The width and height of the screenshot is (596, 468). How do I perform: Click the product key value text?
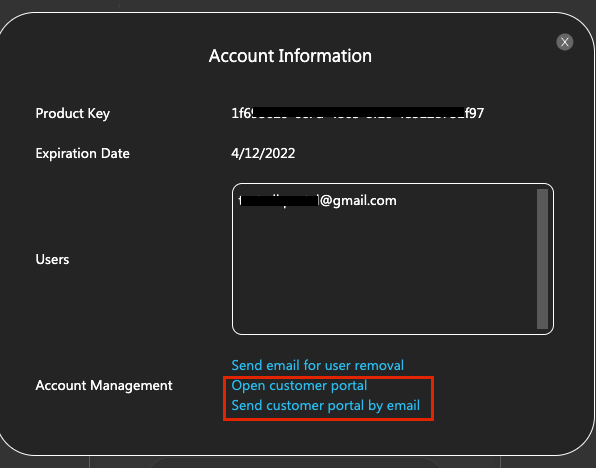point(357,113)
